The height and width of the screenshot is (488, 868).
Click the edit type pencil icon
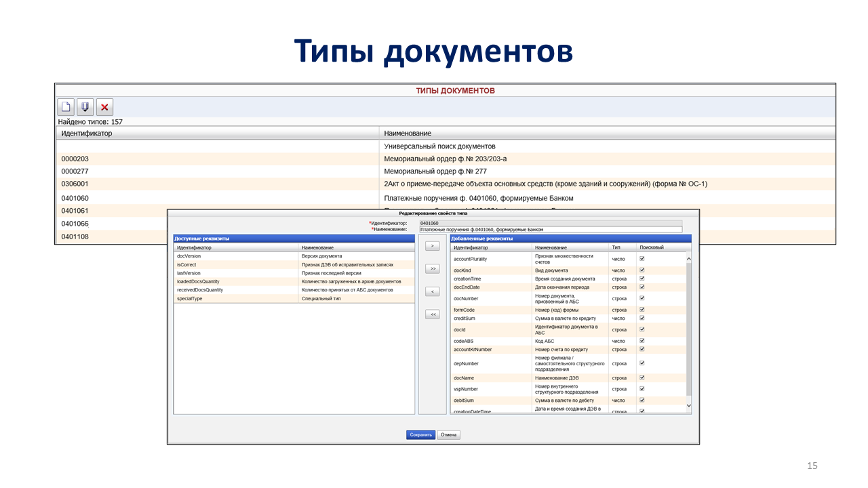coord(85,106)
